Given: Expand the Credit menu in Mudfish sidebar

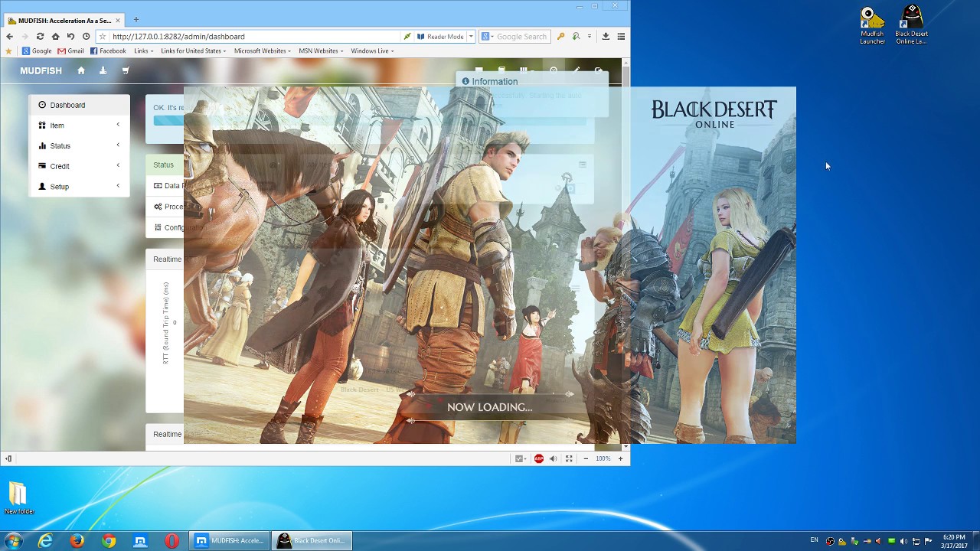Looking at the screenshot, I should pyautogui.click(x=79, y=166).
